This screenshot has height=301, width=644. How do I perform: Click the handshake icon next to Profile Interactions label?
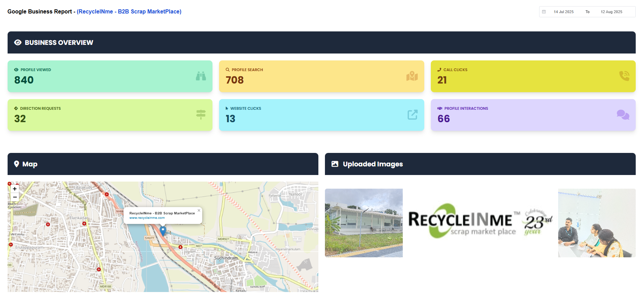tap(440, 108)
